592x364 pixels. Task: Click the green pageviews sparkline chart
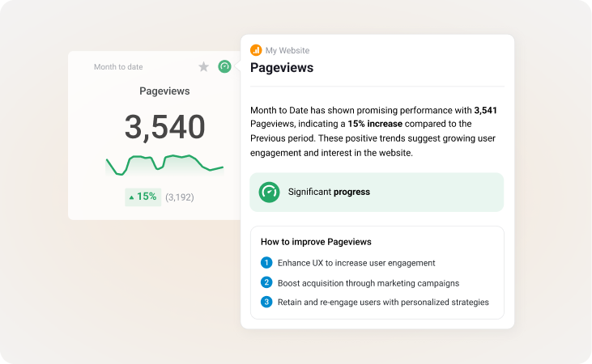pyautogui.click(x=164, y=163)
